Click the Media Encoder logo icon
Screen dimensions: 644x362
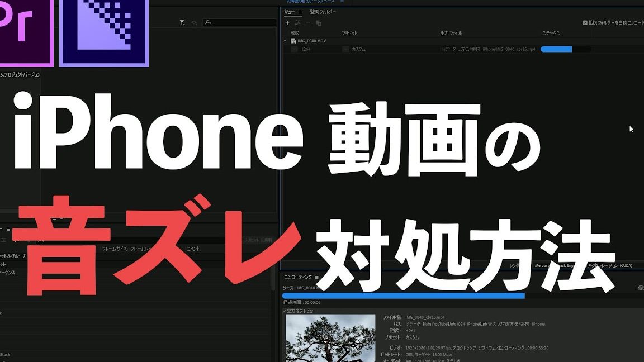pos(104,32)
